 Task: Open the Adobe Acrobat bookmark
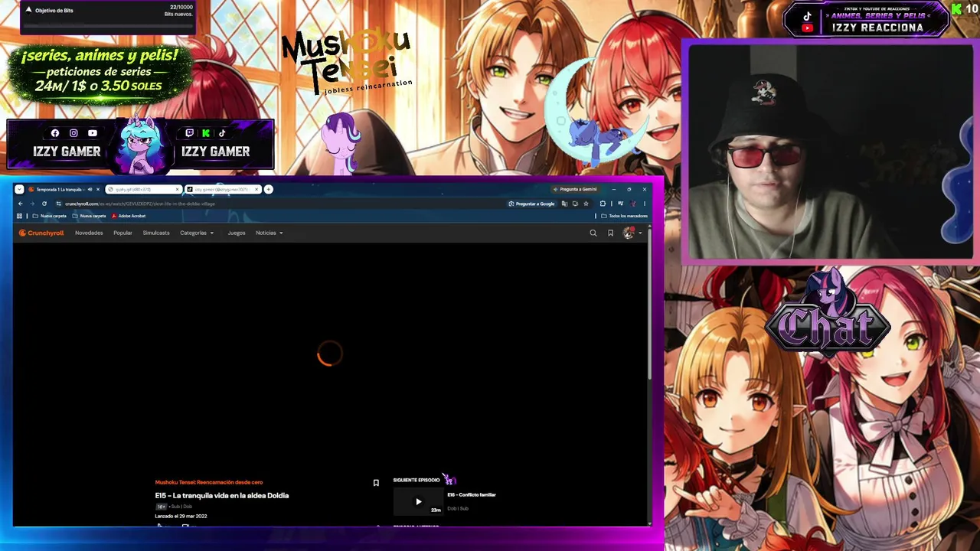(x=129, y=216)
